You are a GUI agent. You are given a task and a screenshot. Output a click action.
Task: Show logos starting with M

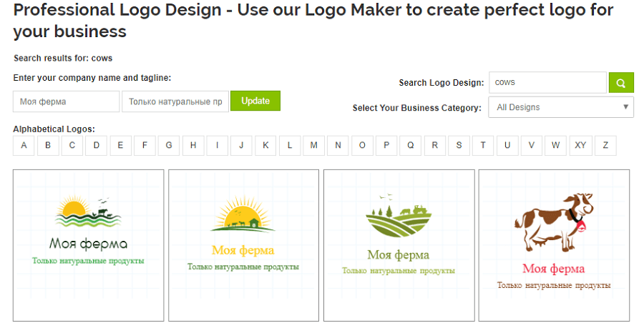[x=313, y=145]
